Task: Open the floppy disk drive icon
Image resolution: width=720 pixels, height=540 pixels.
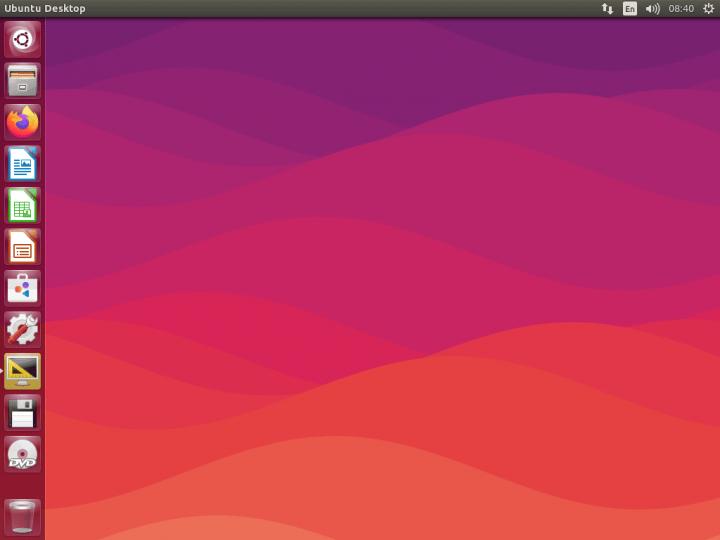Action: 22,412
